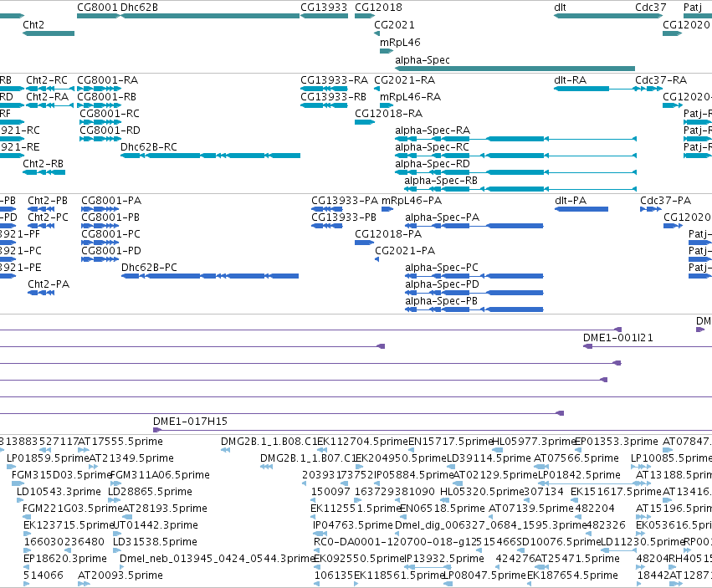Select the Dhc62B-RC transcript glyph
This screenshot has width=712, height=588.
click(210, 156)
